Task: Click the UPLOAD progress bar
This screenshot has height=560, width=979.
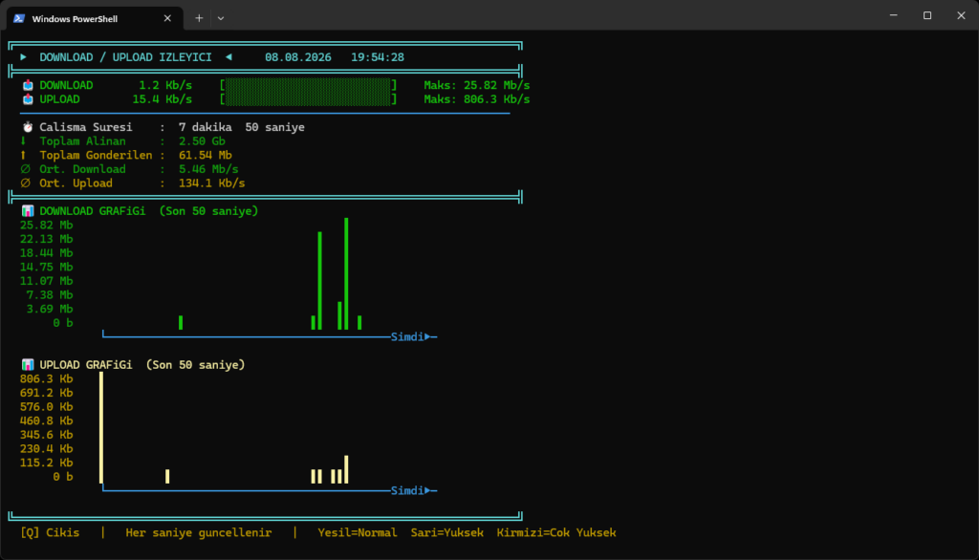Action: coord(309,99)
